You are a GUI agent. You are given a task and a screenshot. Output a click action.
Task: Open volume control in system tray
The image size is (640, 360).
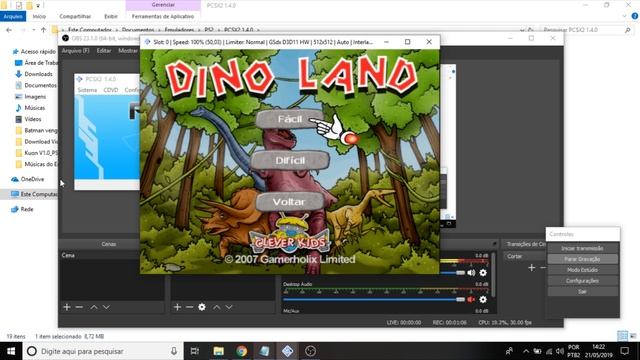click(x=560, y=351)
